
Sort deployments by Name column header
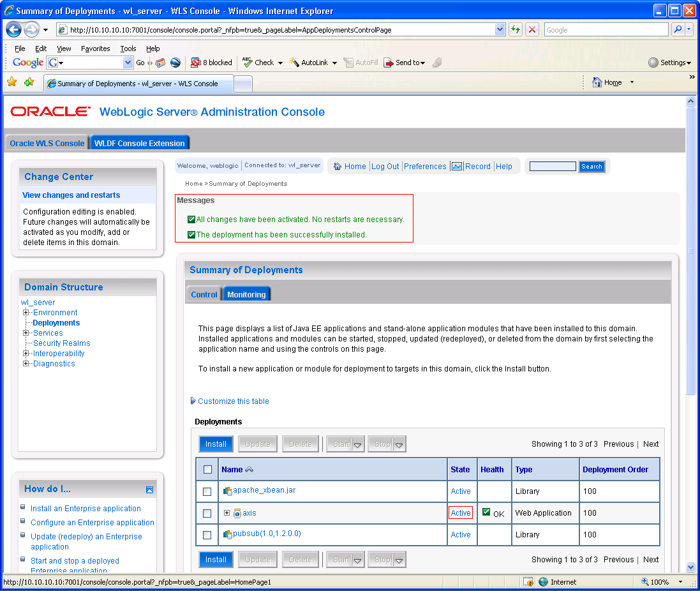pos(232,470)
